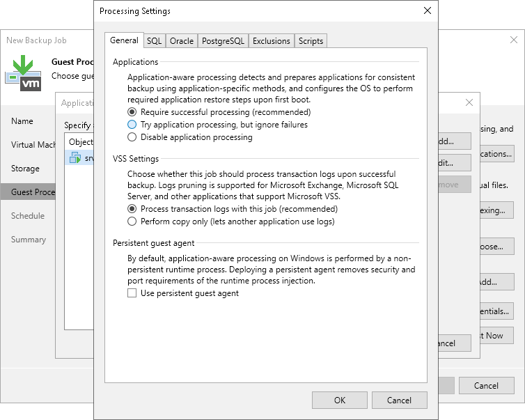525x420 pixels.
Task: Open the SQL tab
Action: pyautogui.click(x=155, y=41)
